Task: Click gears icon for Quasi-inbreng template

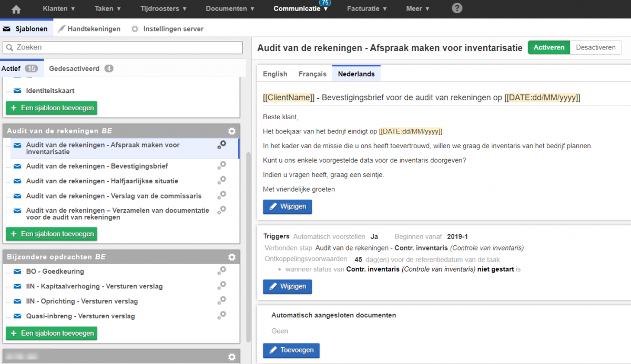Action: click(x=222, y=315)
